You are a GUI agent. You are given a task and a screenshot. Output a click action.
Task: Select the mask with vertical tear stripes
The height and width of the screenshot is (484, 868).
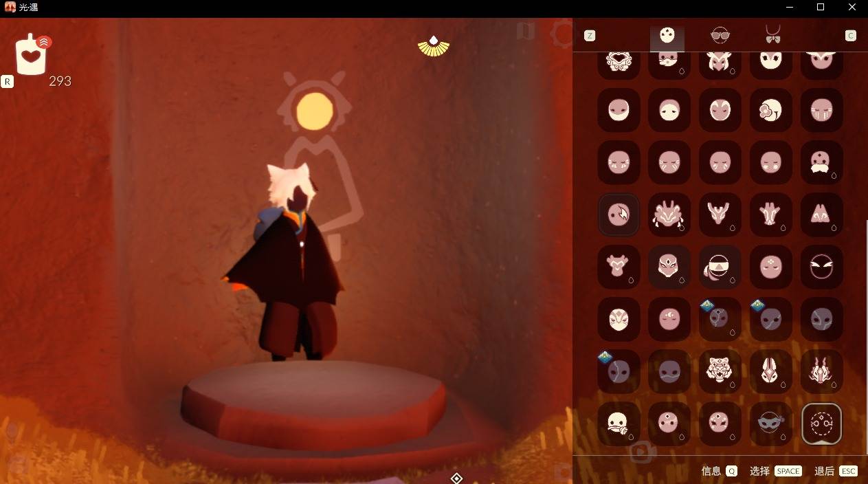point(821,110)
